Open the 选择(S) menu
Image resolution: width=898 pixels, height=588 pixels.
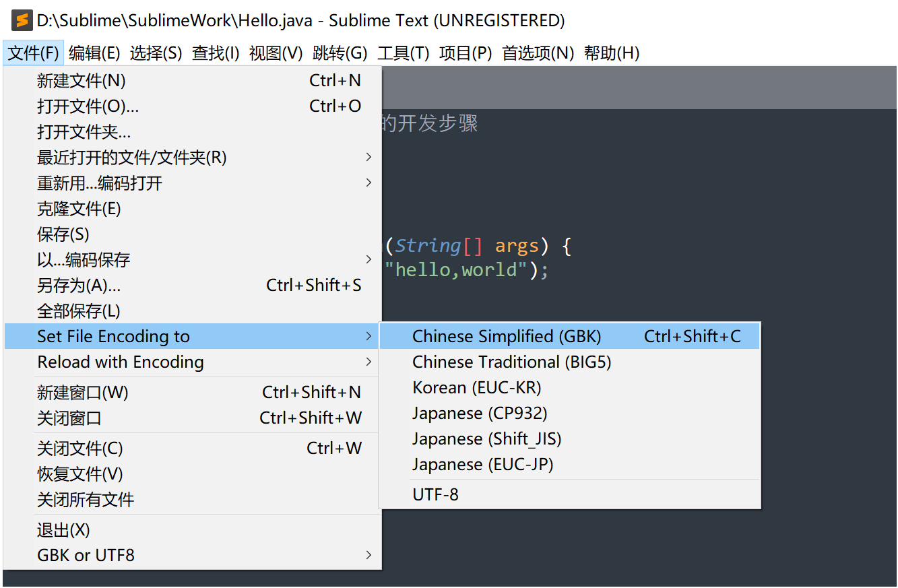[x=156, y=53]
